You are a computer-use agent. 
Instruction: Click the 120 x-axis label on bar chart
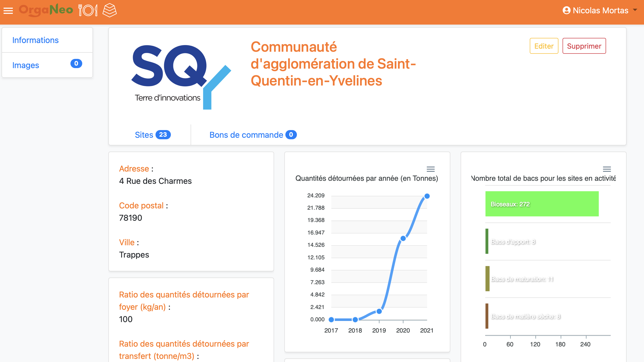(535, 344)
